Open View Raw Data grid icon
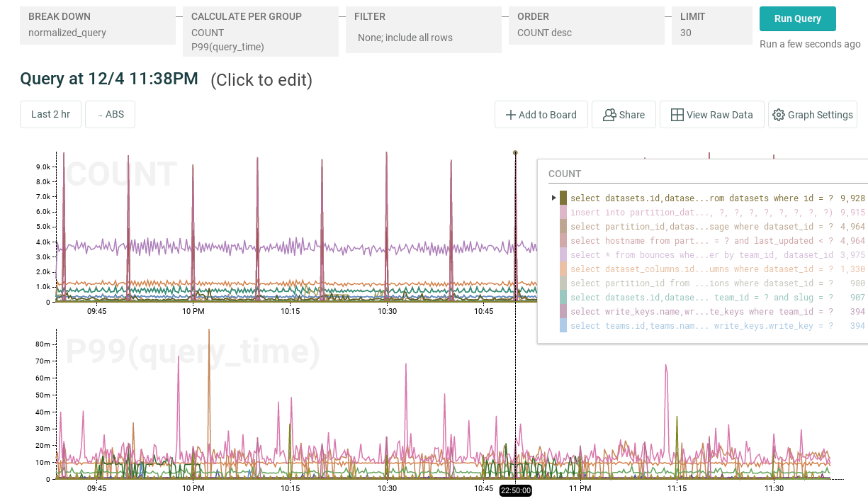The width and height of the screenshot is (868, 501). click(711, 114)
